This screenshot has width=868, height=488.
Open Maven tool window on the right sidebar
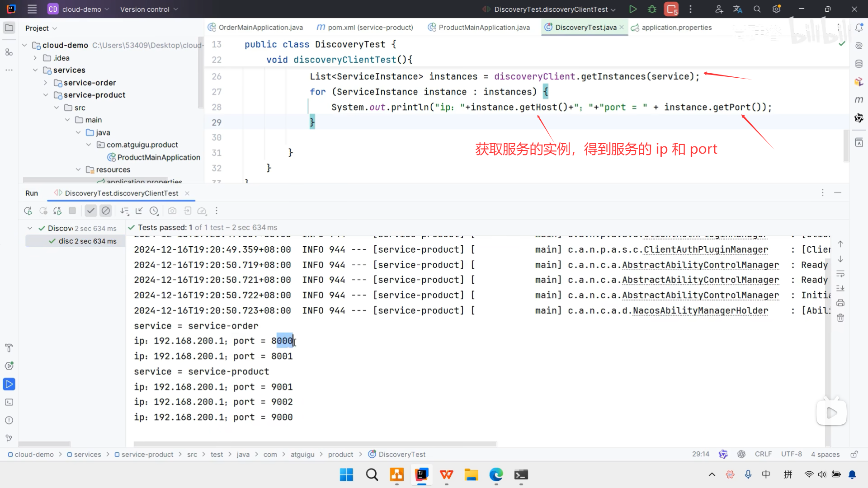[x=859, y=100]
